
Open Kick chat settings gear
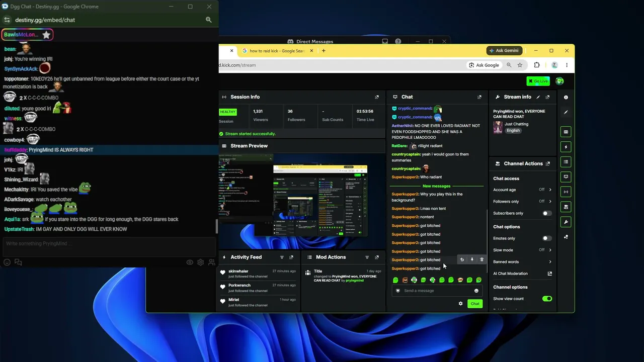(x=460, y=304)
